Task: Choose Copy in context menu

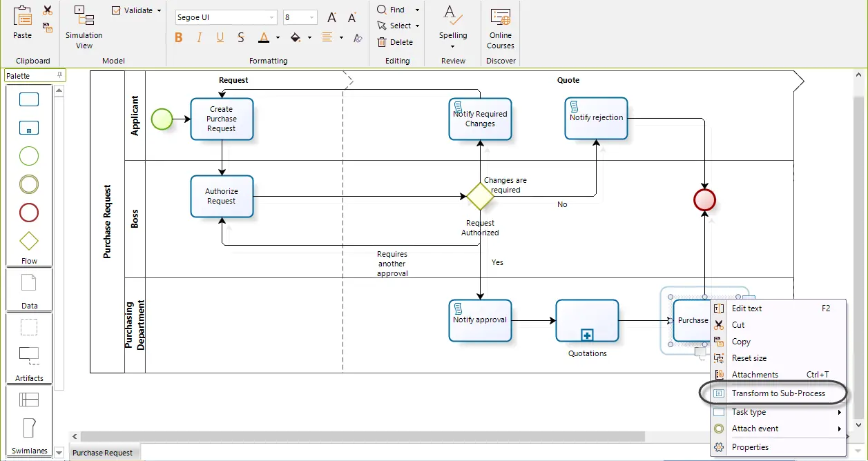Action: 778,342
